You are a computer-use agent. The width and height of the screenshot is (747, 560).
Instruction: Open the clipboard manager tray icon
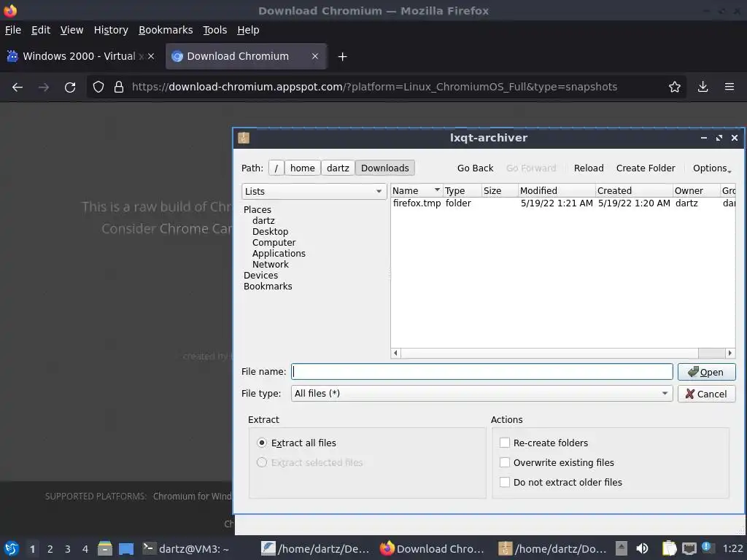(x=670, y=548)
